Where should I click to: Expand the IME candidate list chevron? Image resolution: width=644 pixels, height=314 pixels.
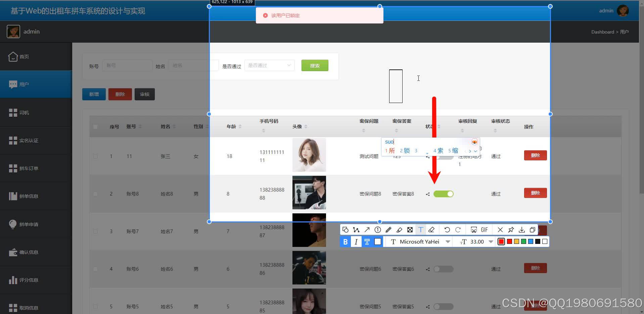(x=475, y=151)
